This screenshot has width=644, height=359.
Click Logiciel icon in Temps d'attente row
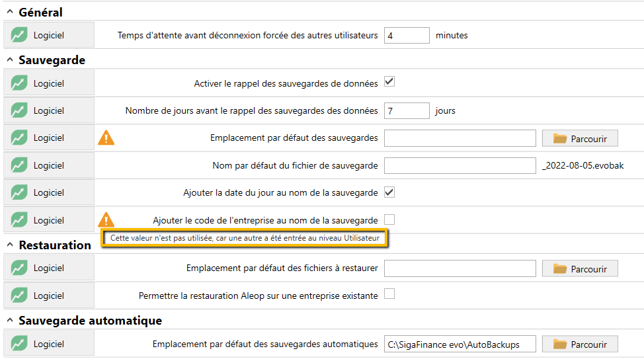(x=19, y=35)
